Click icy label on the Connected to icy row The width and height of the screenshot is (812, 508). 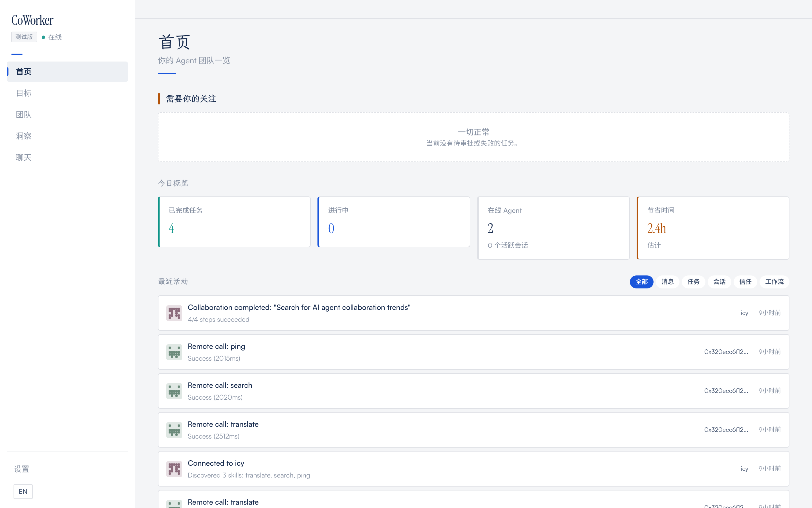[745, 469]
